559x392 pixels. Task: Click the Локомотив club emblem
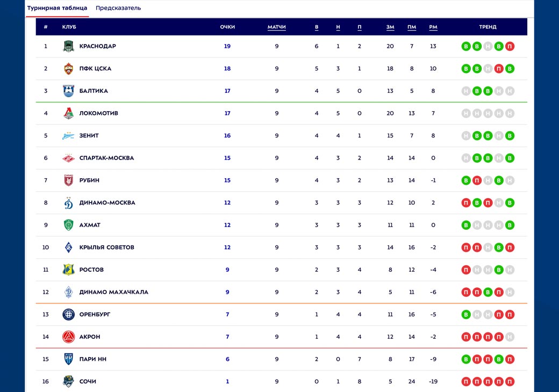pos(68,113)
